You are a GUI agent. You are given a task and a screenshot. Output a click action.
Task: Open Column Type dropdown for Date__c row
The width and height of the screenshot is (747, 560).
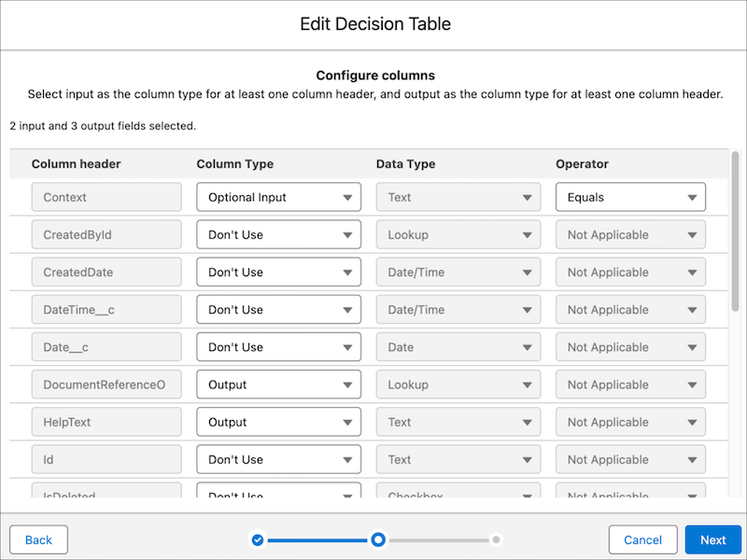tap(278, 347)
